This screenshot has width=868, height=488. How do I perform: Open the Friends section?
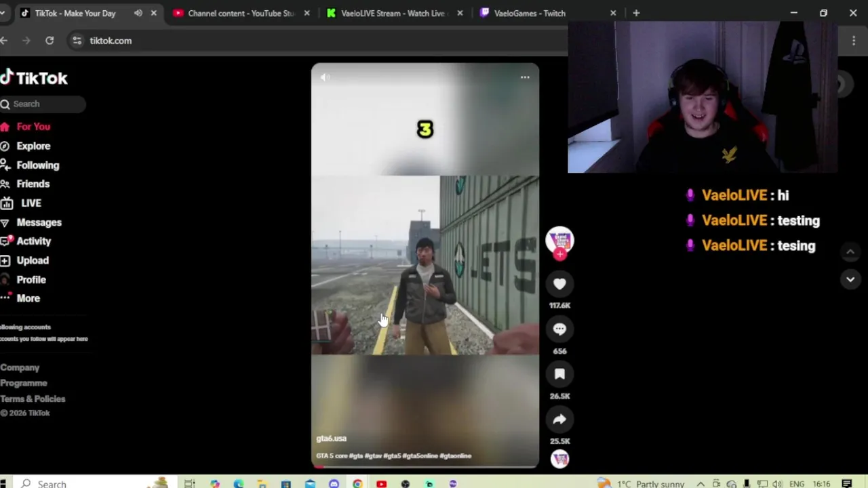25,184
